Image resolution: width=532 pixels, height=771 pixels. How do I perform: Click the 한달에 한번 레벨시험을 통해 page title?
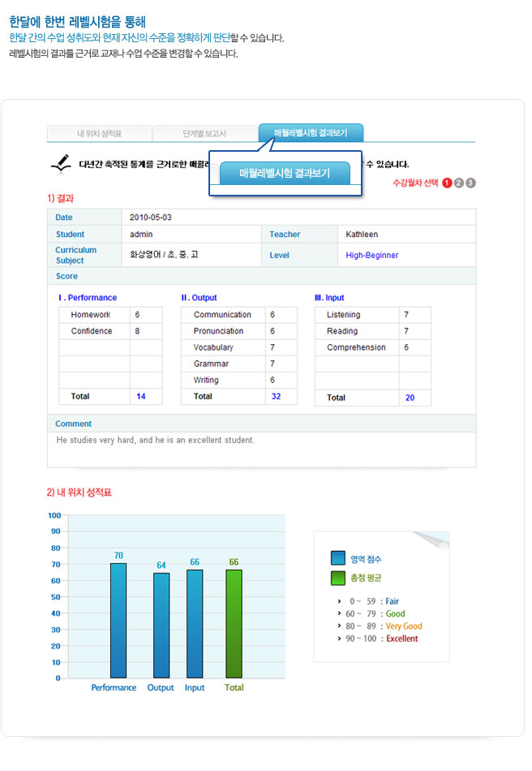click(77, 22)
